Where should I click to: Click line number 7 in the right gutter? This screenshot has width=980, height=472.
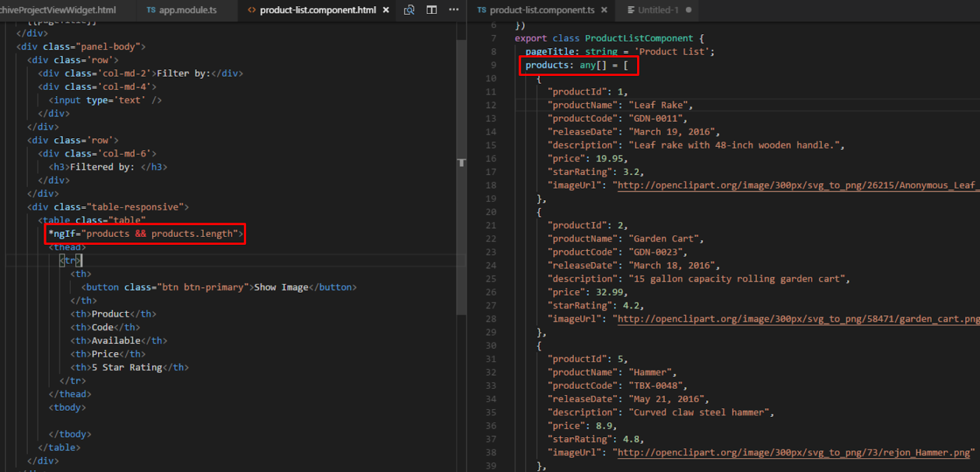coord(494,38)
